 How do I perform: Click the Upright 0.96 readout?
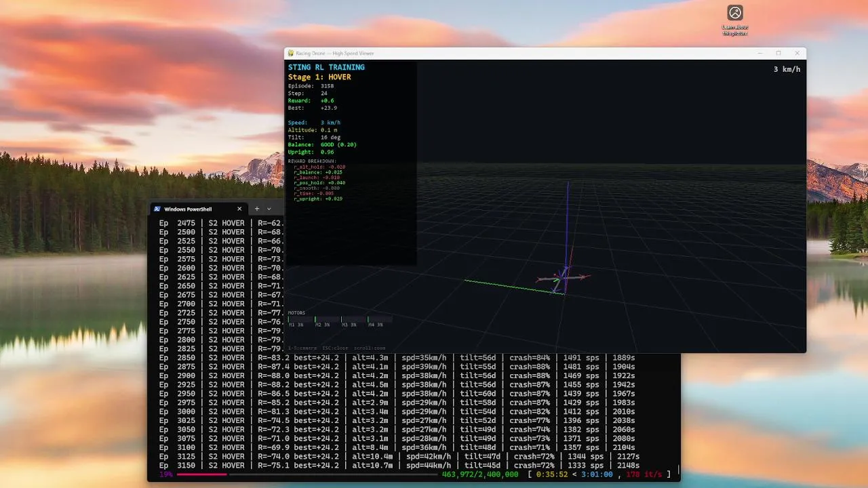click(x=311, y=152)
